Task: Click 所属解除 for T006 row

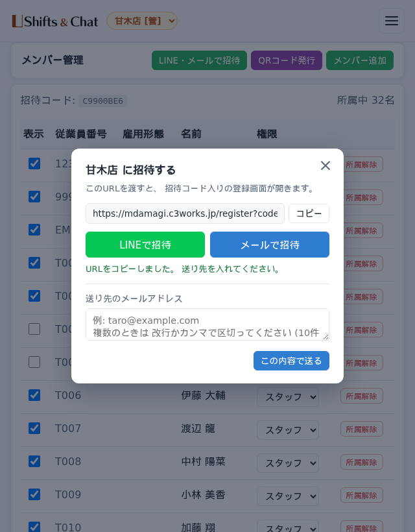Action: coord(361,396)
